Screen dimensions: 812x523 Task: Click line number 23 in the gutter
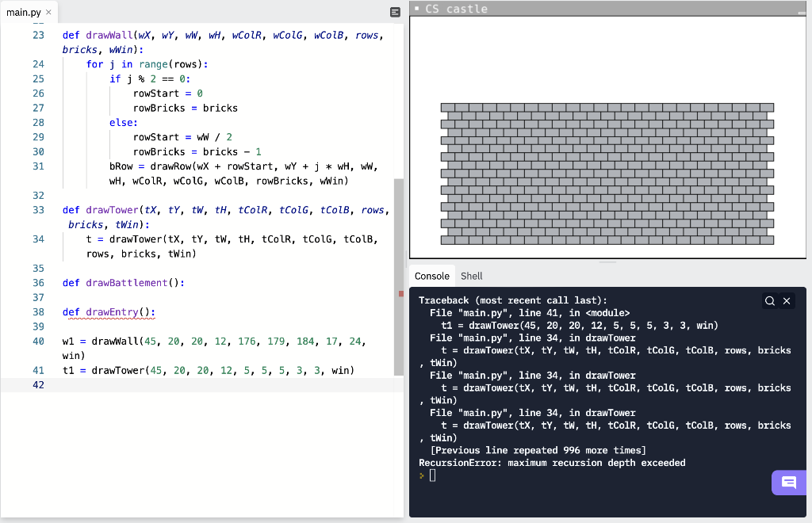38,35
